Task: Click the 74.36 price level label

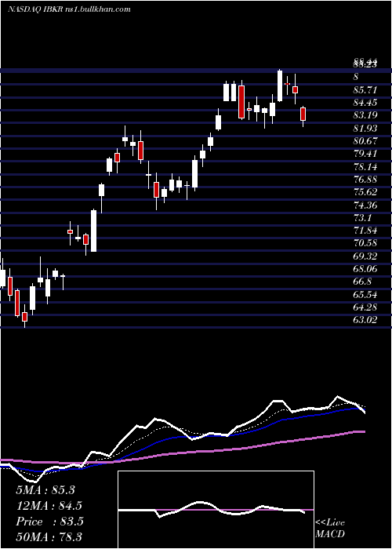Action: click(365, 205)
